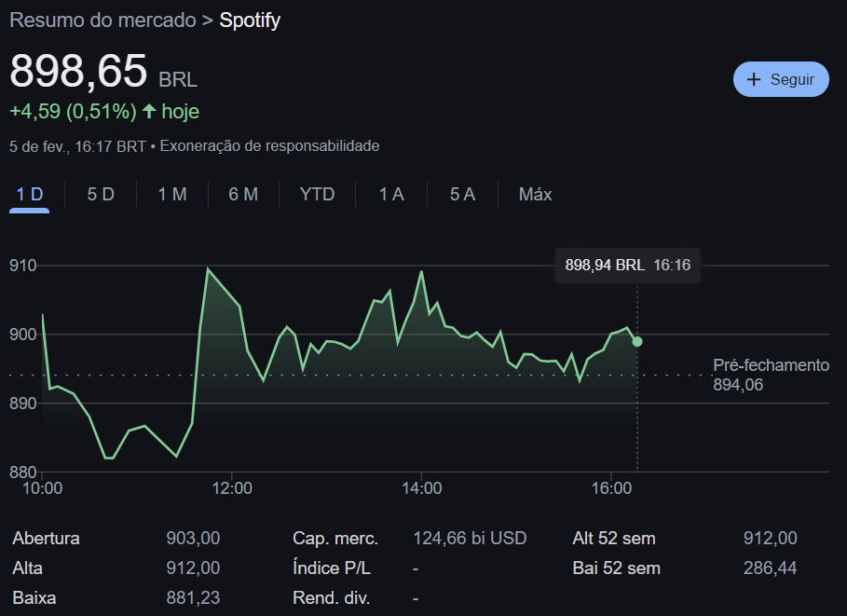
Task: Open the Resumo do mercado breadcrumb link
Action: [102, 21]
